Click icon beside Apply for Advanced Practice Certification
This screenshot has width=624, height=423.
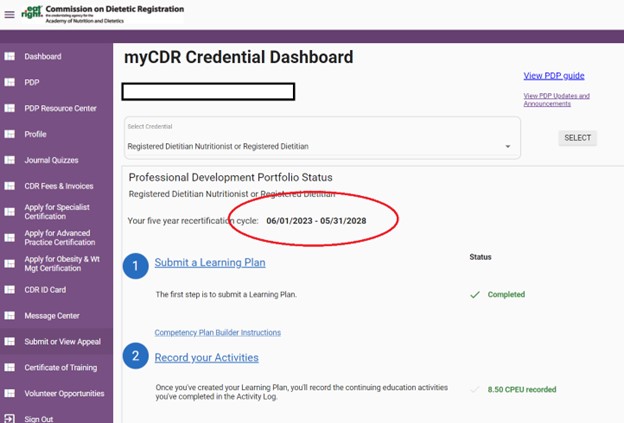click(x=10, y=238)
